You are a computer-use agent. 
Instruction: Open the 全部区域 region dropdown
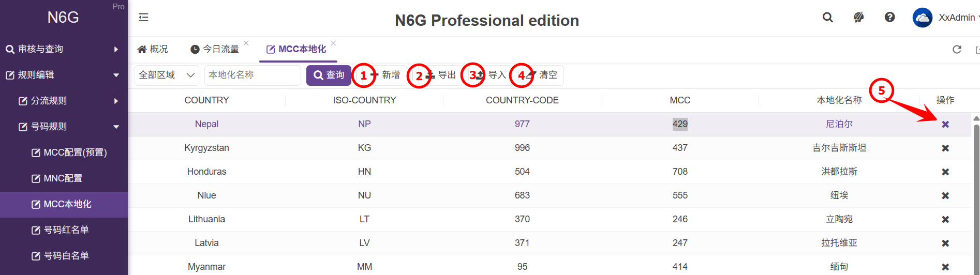click(x=167, y=75)
